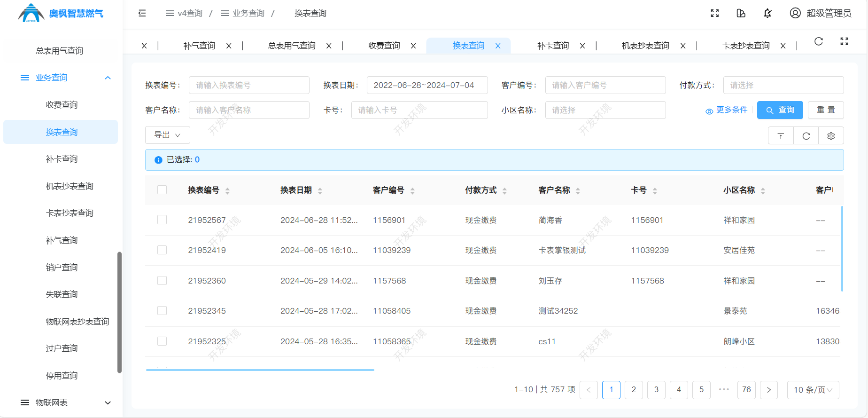Maximize content area via tab bar expand icon
868x418 pixels.
point(845,41)
